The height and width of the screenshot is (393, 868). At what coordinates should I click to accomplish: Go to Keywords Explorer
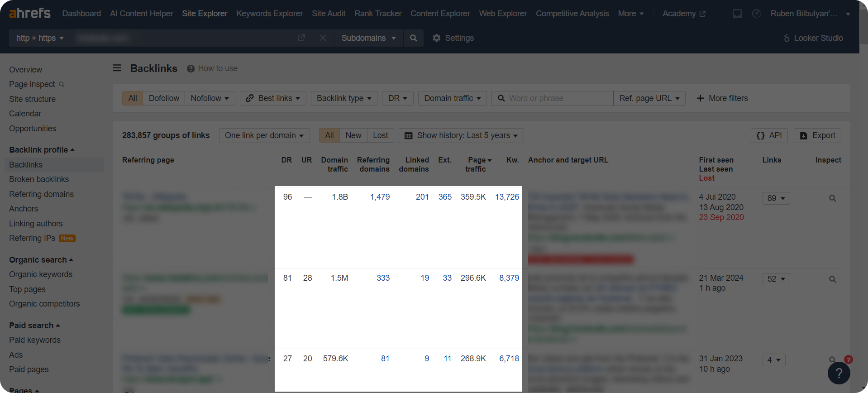coord(270,14)
